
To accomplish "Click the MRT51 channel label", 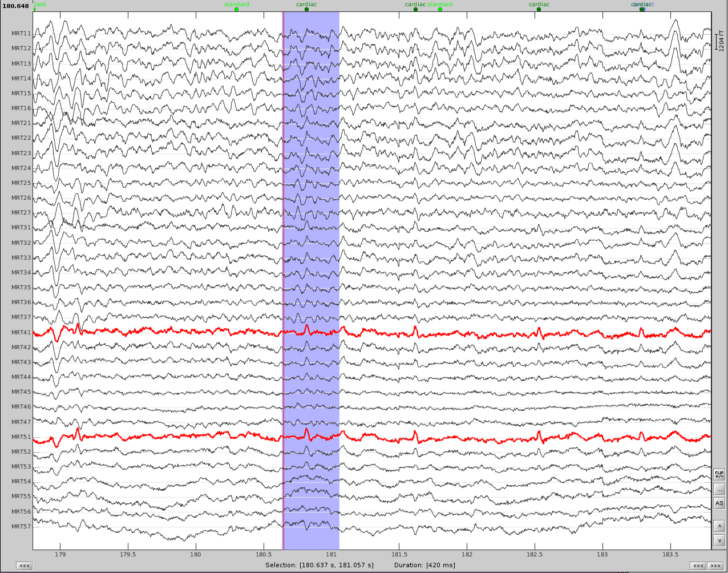I will 21,437.
